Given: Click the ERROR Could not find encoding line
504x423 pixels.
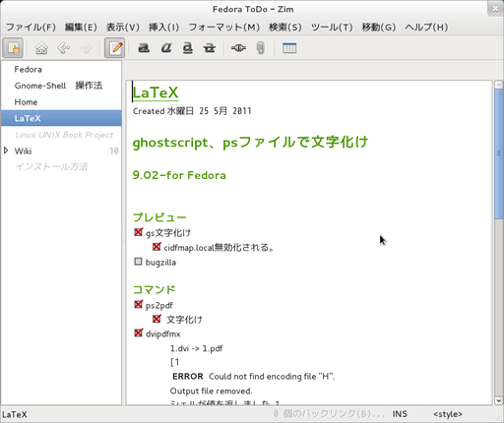Looking at the screenshot, I should click(x=253, y=377).
